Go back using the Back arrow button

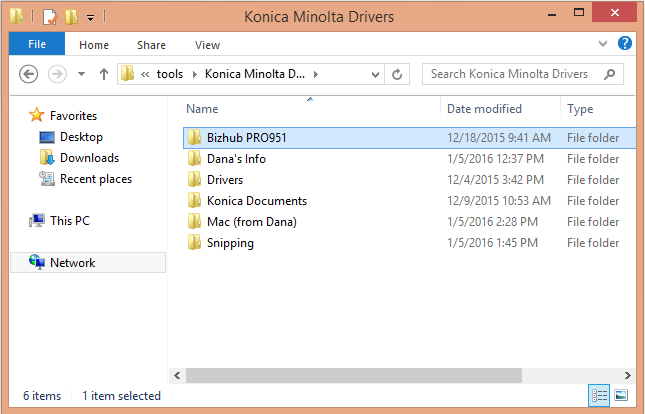tap(28, 74)
